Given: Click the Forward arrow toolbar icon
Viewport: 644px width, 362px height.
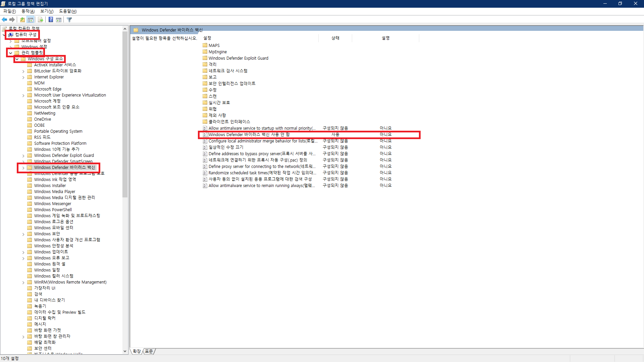Looking at the screenshot, I should coord(12,20).
